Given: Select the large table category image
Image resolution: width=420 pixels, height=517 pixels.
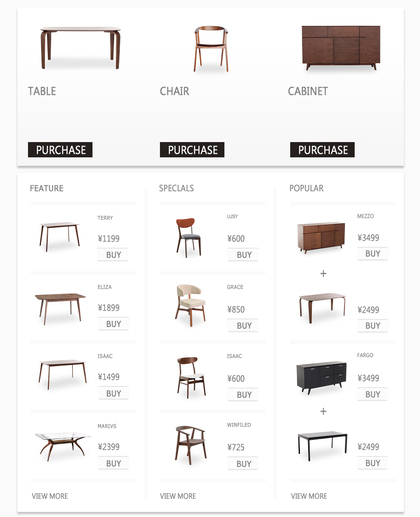Looking at the screenshot, I should (x=80, y=48).
